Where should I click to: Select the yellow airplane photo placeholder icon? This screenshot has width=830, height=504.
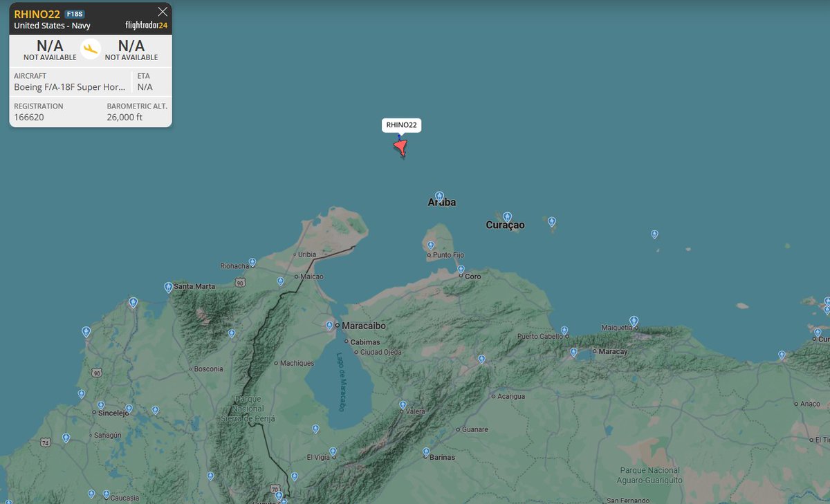[x=91, y=50]
